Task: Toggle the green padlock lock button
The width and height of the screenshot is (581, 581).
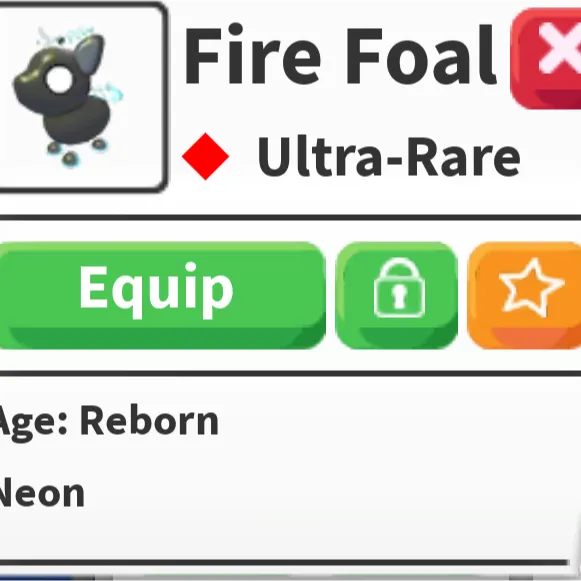Action: coord(397,295)
